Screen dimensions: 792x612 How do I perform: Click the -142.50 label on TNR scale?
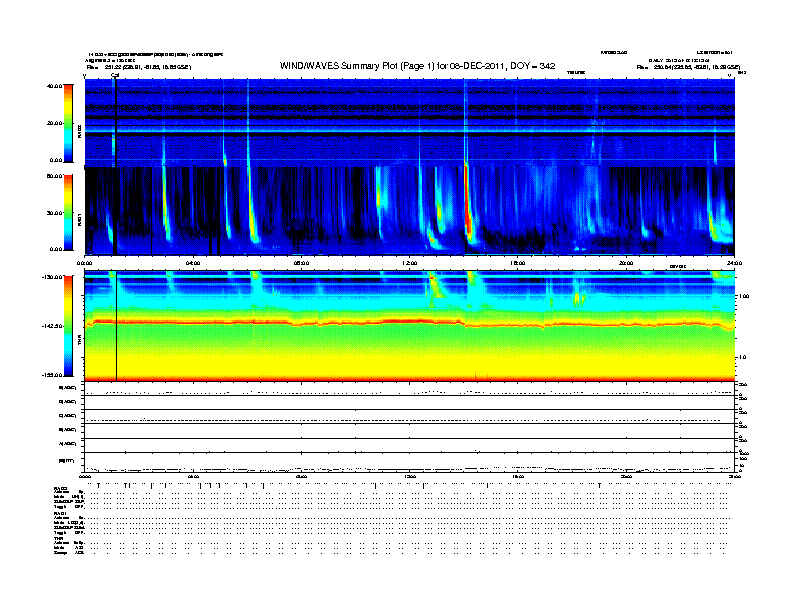tap(53, 326)
